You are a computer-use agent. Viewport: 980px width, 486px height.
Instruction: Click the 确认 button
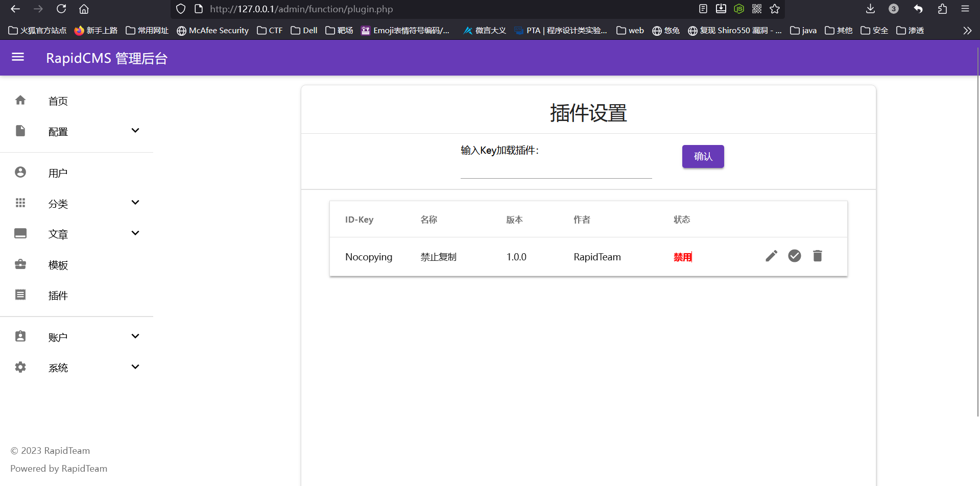pyautogui.click(x=703, y=156)
